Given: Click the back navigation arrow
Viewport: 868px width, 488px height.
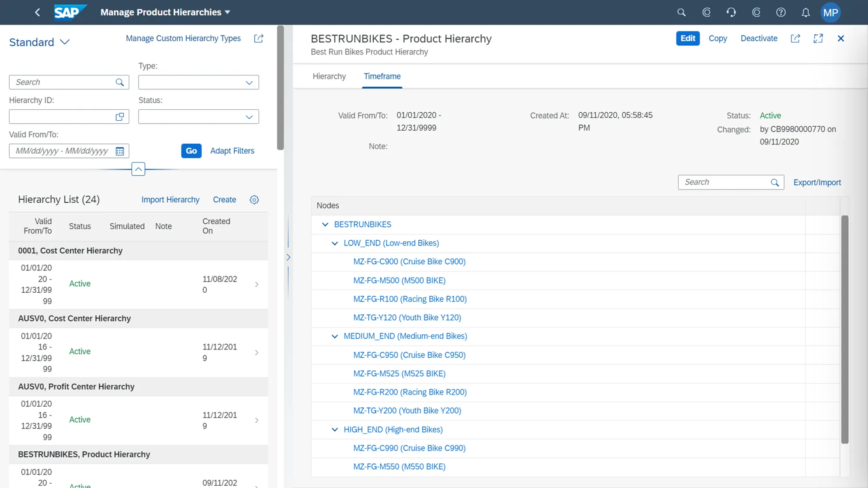Looking at the screenshot, I should pos(38,12).
